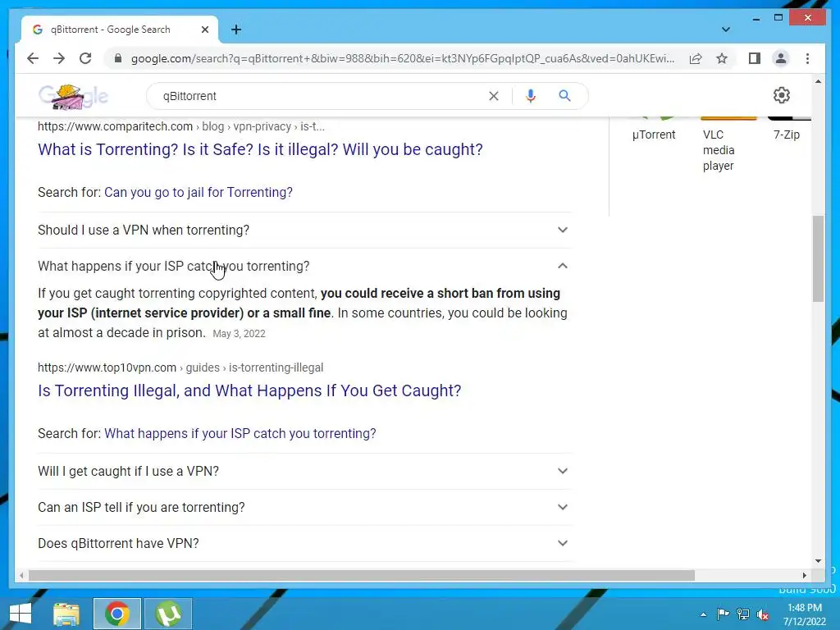Viewport: 840px width, 630px height.
Task: Open uTorrent from the taskbar
Action: 168,614
